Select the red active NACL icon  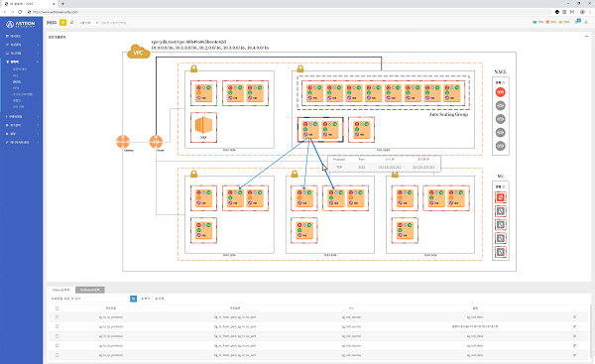501,92
